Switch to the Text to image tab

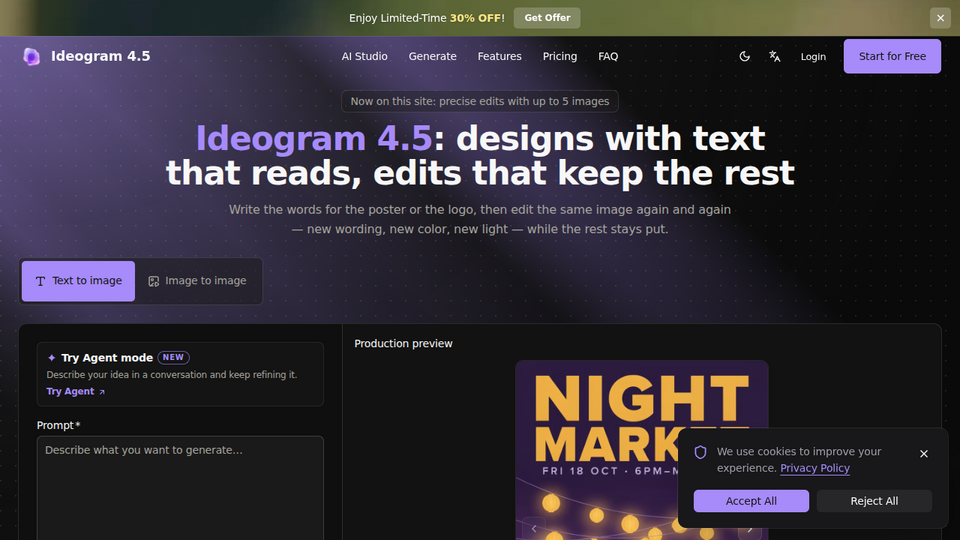pyautogui.click(x=78, y=281)
